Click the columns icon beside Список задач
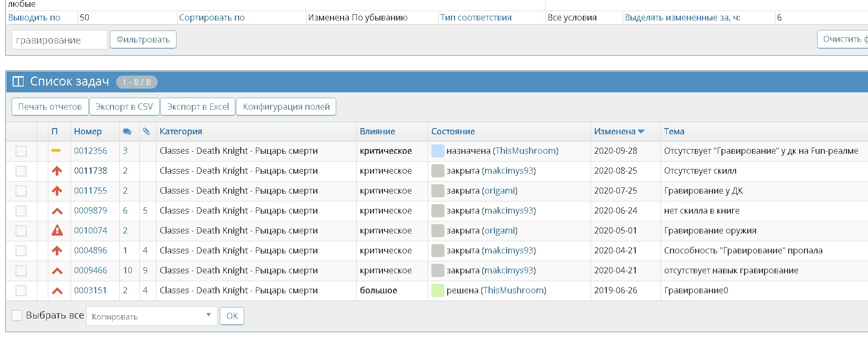Image resolution: width=868 pixels, height=340 pixels. pyautogui.click(x=18, y=82)
